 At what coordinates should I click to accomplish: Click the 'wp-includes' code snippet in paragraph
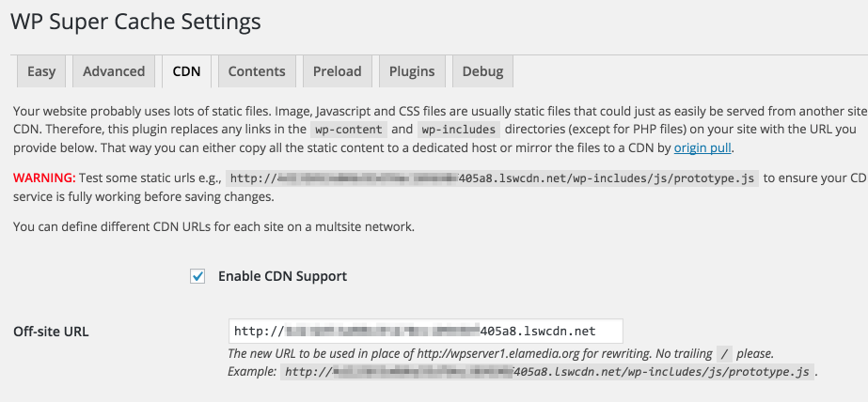click(458, 130)
